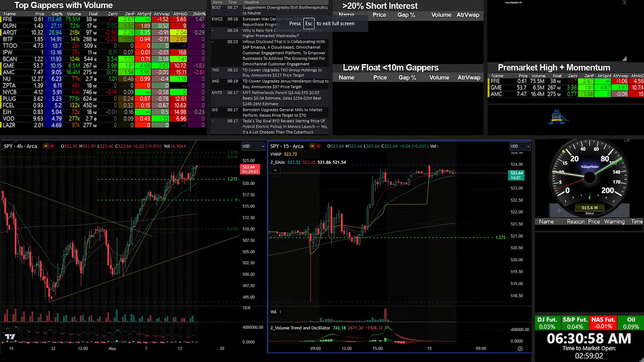Viewport: 644px width, 362px height.
Task: Click the NAS Fut. -0.01% tile
Action: point(603,323)
